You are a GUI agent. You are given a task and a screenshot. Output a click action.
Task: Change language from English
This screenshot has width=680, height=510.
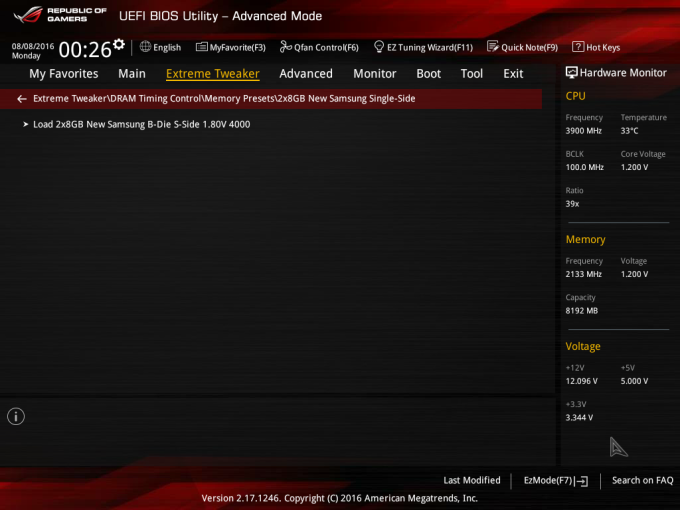[167, 48]
